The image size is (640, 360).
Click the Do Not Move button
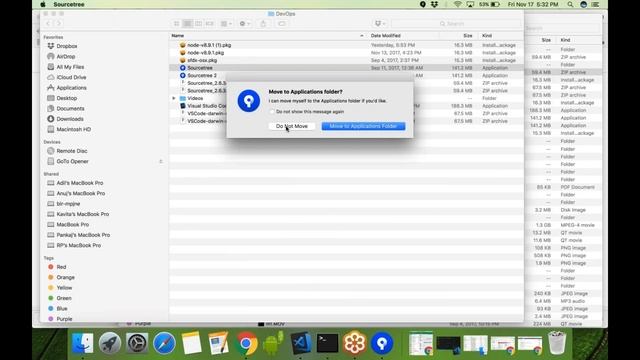tap(292, 126)
